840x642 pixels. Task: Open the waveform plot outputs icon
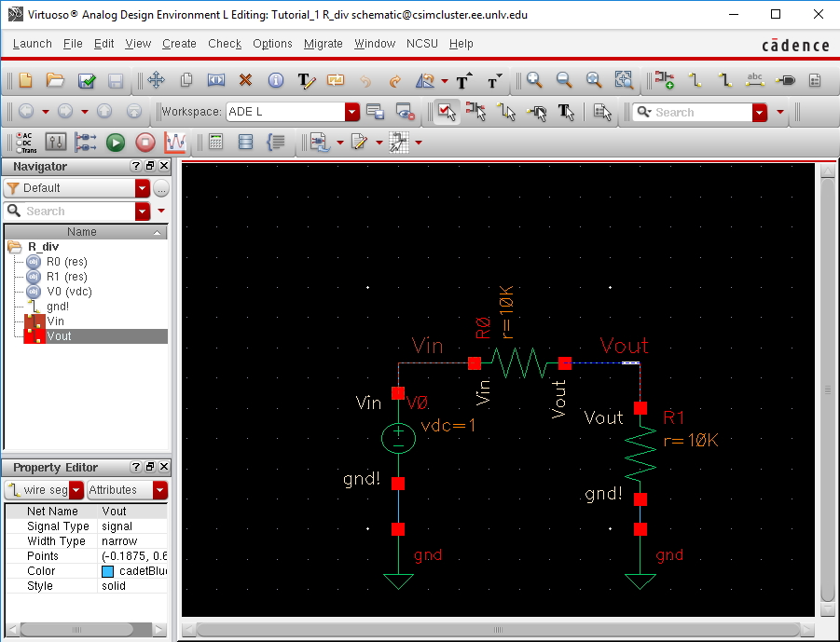pyautogui.click(x=175, y=143)
